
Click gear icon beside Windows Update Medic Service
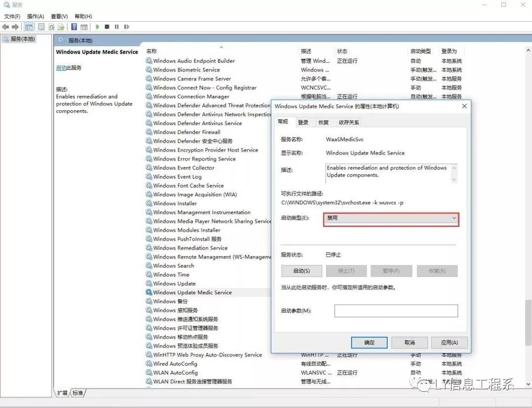click(149, 292)
